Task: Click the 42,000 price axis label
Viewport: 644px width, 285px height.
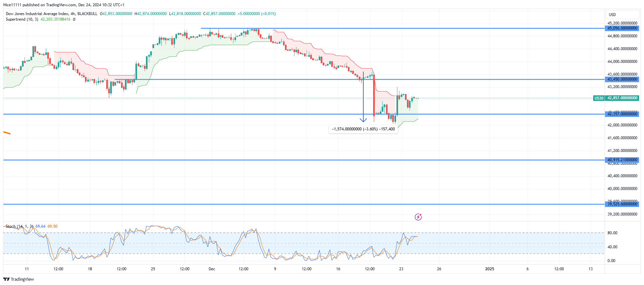Action: coord(622,125)
